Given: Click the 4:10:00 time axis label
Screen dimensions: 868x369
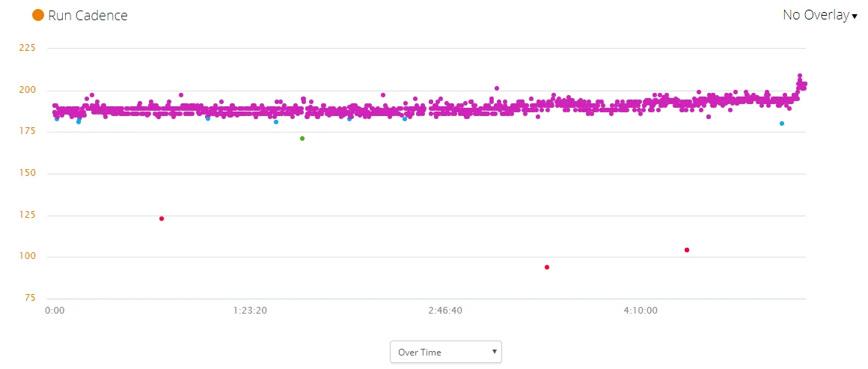Looking at the screenshot, I should [641, 310].
